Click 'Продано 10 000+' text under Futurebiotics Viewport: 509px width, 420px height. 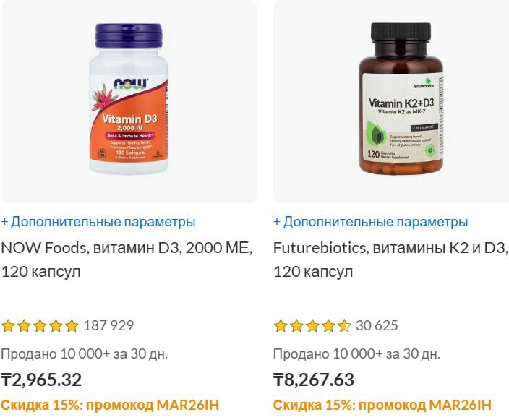[x=328, y=353]
